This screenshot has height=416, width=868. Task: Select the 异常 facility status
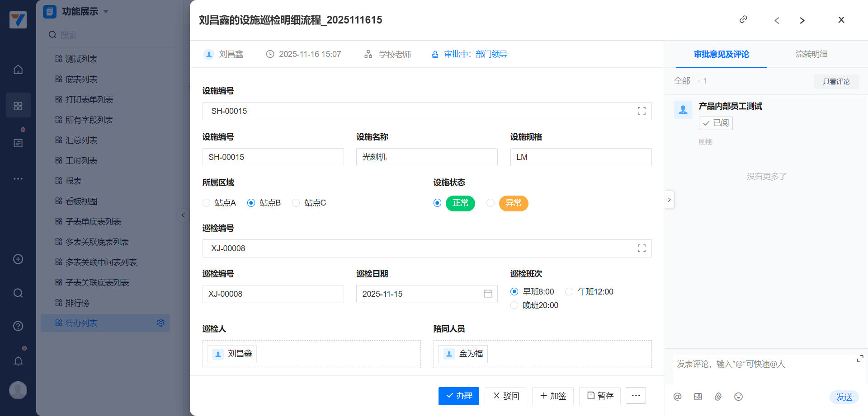click(491, 203)
